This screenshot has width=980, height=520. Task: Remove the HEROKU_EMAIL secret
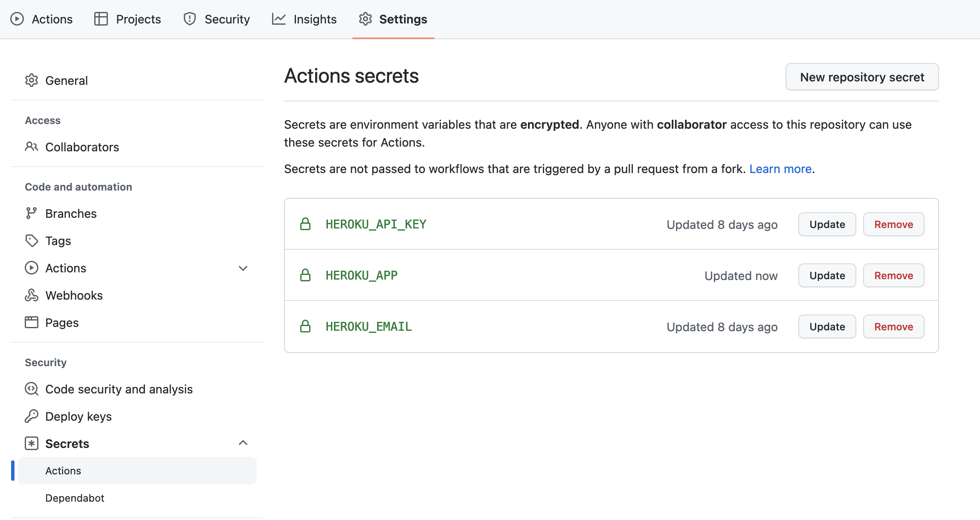coord(893,327)
